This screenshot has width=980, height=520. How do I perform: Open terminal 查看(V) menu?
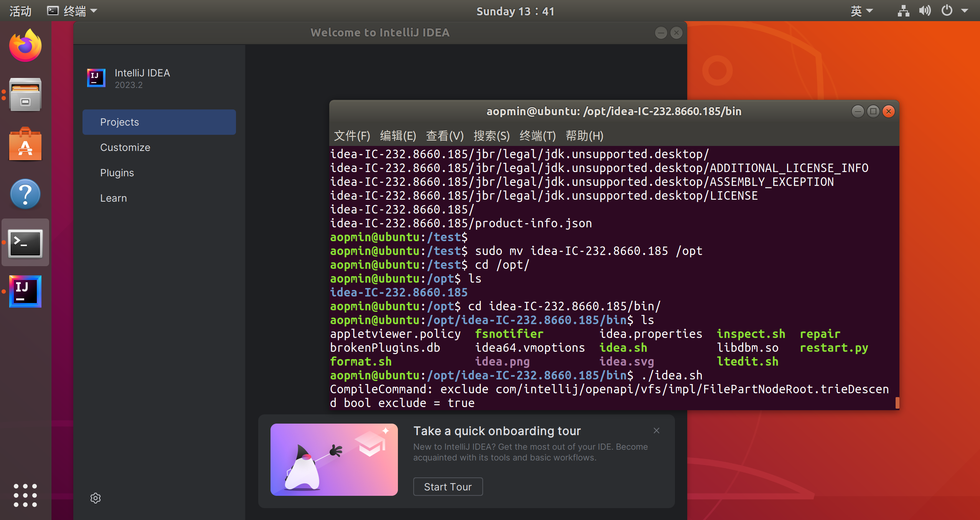(x=445, y=136)
